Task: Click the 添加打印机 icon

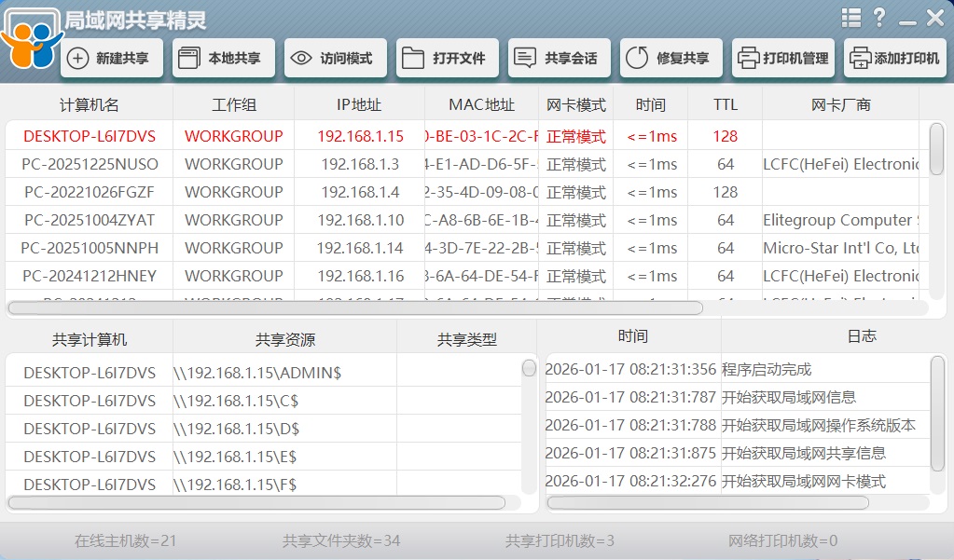Action: coord(860,59)
